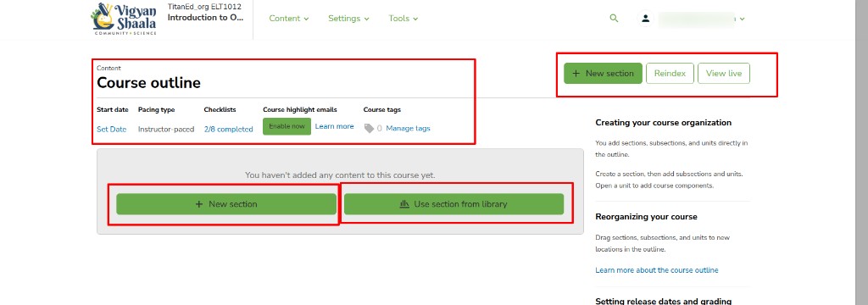Click the Course outline heading
868x305 pixels.
coord(149,83)
